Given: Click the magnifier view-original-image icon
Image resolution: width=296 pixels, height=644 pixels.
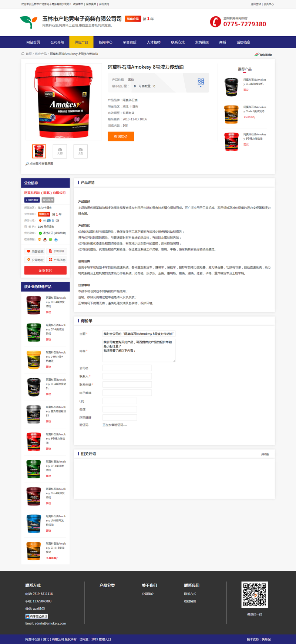Looking at the screenshot, I should 27,164.
